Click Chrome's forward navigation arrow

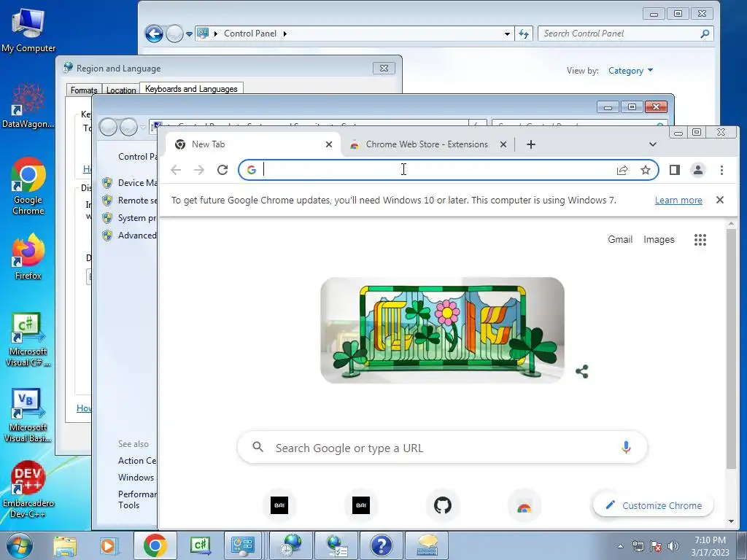click(199, 170)
